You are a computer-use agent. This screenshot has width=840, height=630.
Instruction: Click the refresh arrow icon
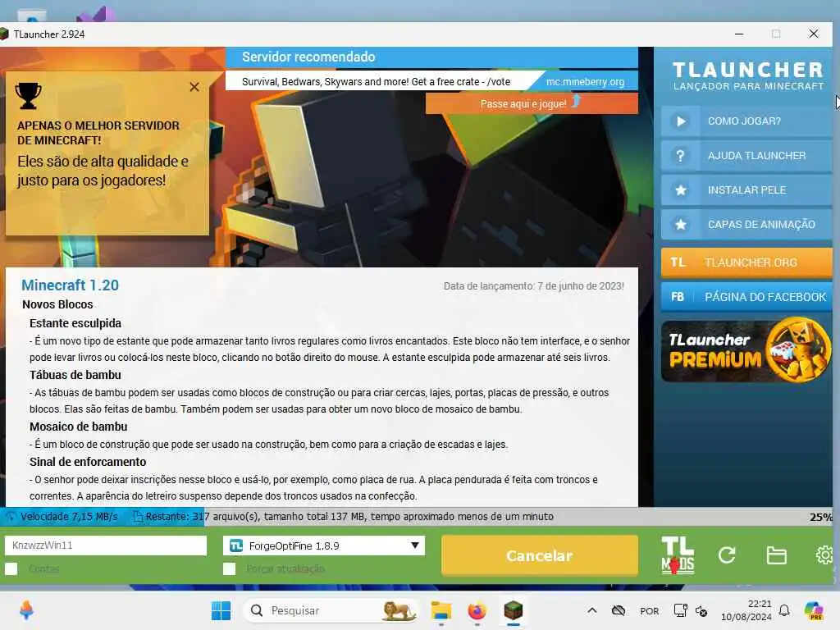click(727, 555)
